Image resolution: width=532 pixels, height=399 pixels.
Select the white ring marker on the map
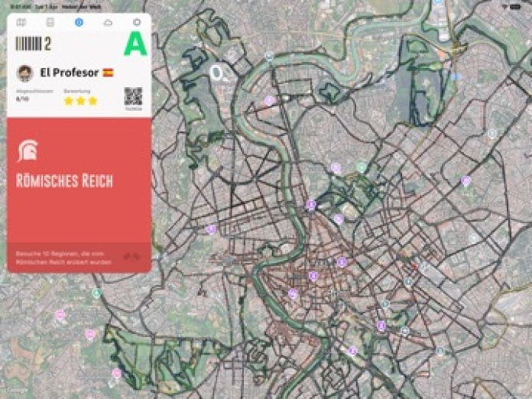click(216, 73)
